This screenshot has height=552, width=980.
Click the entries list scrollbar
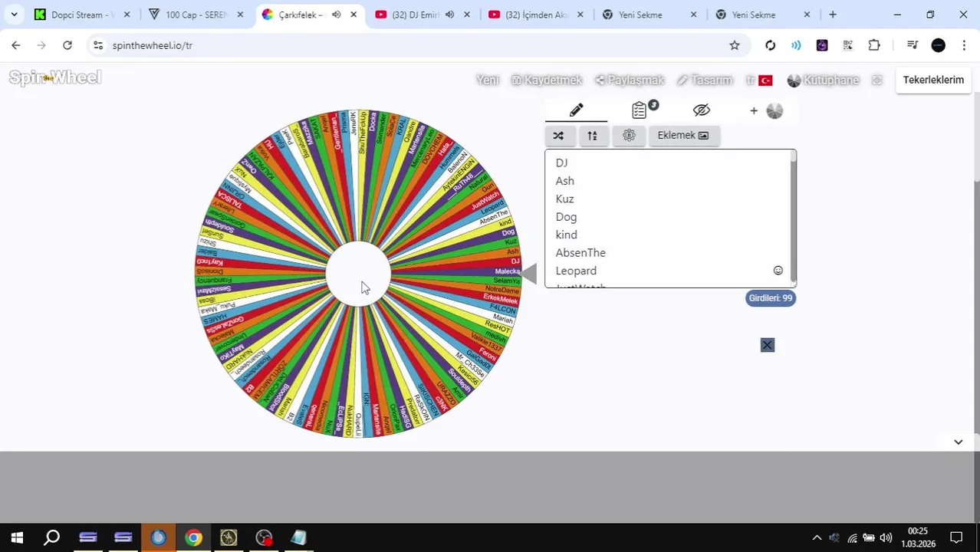793,219
